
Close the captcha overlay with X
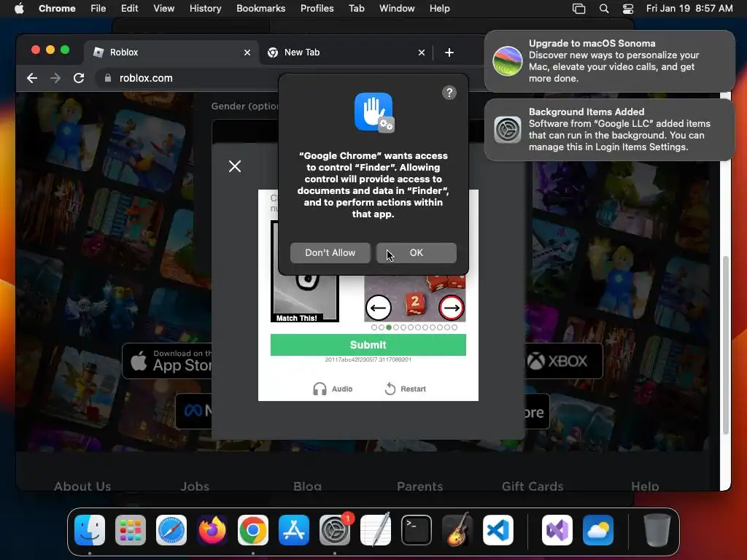[x=235, y=166]
